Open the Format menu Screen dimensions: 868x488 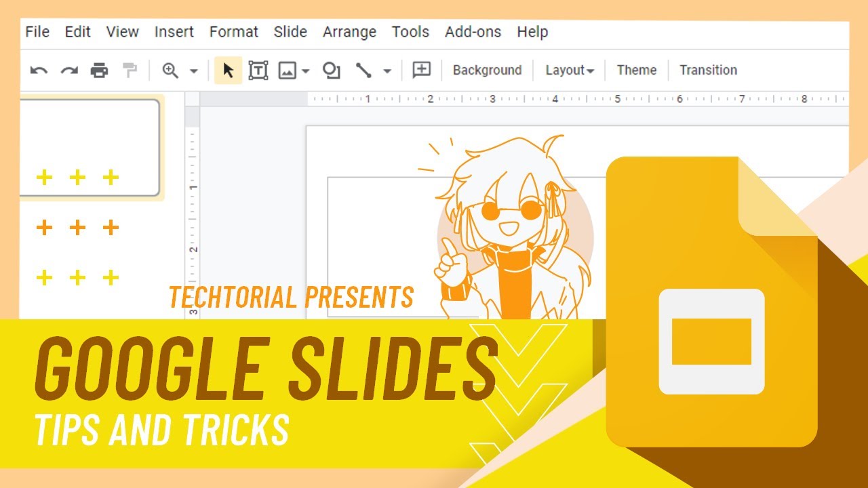click(234, 32)
